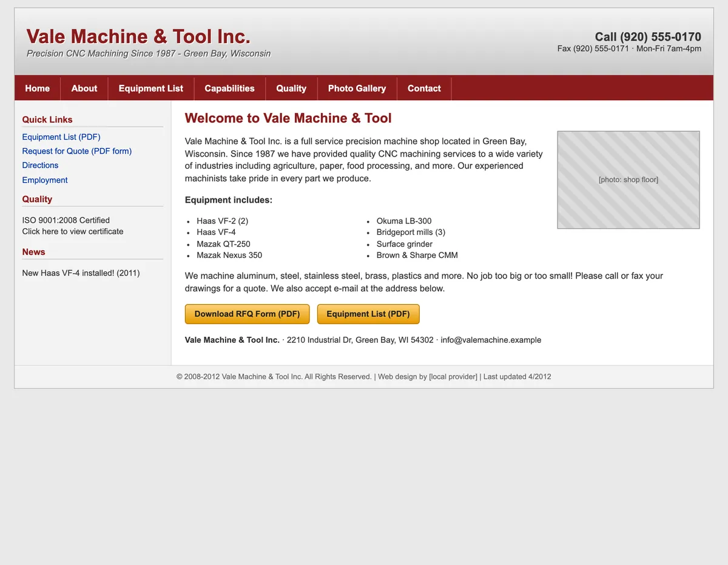Click the 'Surface grinder' list item

pyautogui.click(x=405, y=244)
